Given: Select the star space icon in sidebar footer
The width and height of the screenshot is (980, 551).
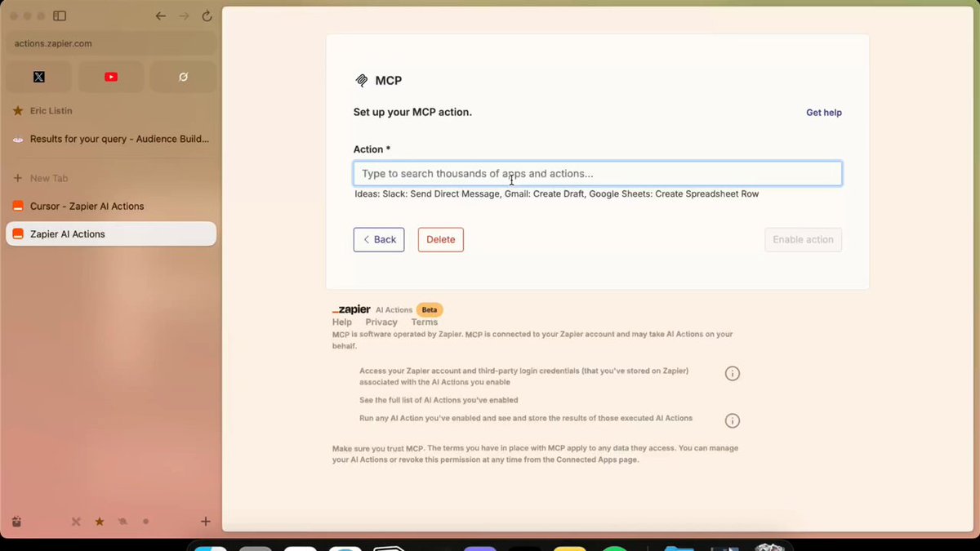Looking at the screenshot, I should coord(100,522).
